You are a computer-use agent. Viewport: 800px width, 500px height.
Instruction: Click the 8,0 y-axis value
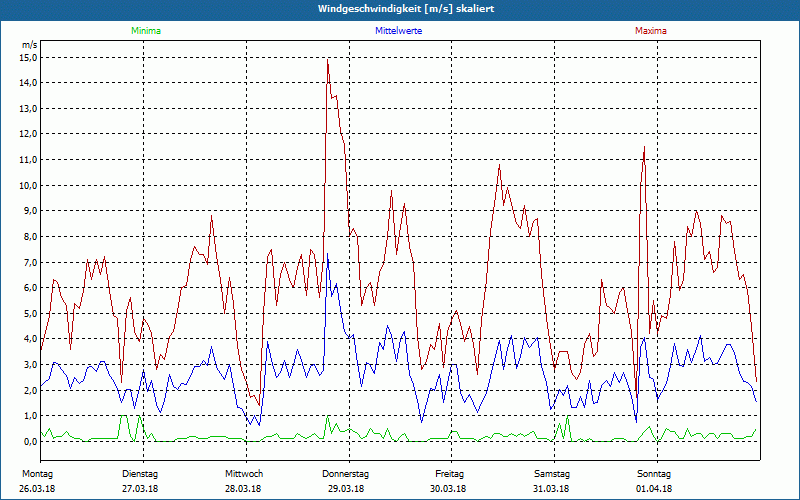(30, 237)
